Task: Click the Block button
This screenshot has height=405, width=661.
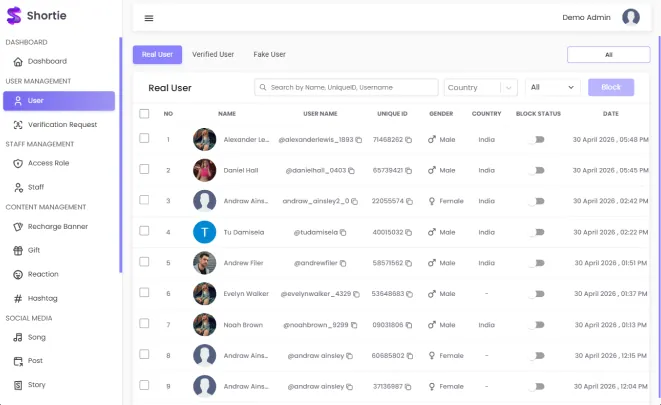Action: (611, 87)
